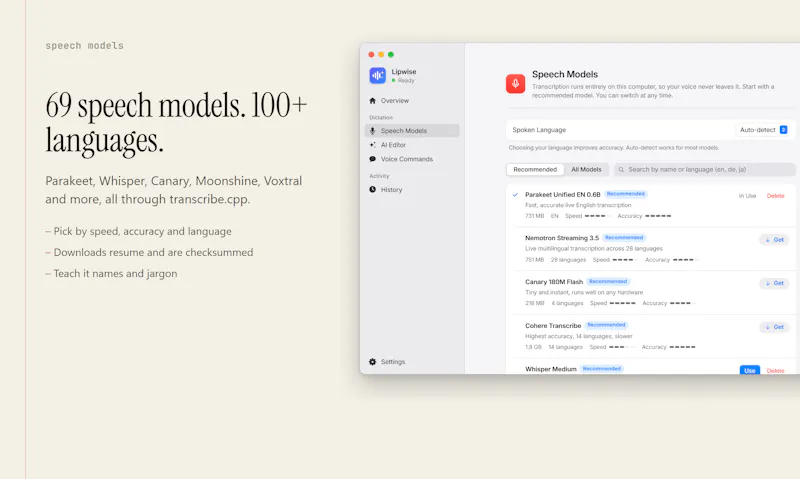800x479 pixels.
Task: Click the checkmark beside Parakeet Unified EN 0.6B
Action: 515,194
